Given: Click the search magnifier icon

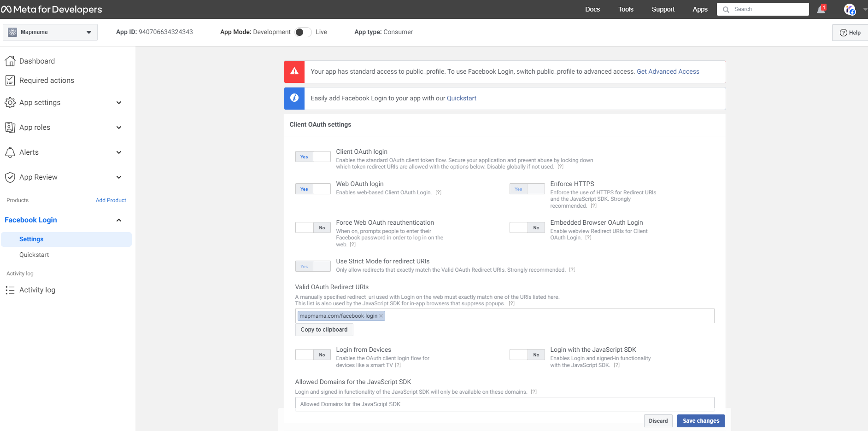Looking at the screenshot, I should point(726,9).
